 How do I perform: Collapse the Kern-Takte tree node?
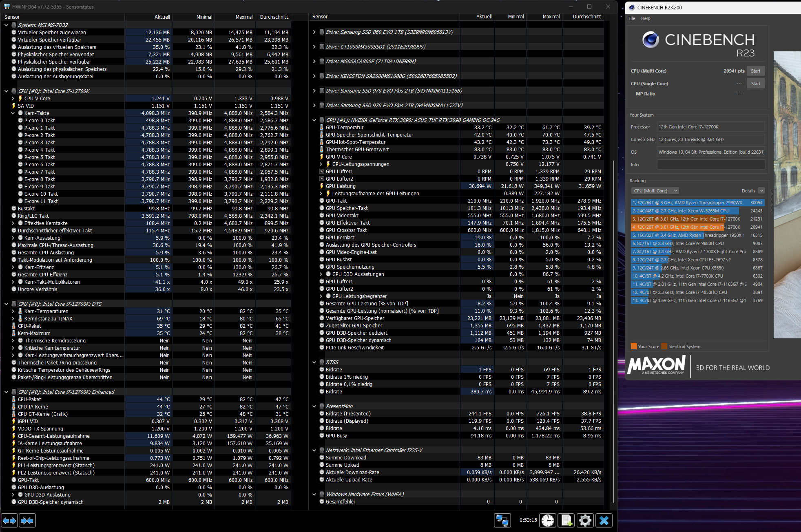[13, 113]
